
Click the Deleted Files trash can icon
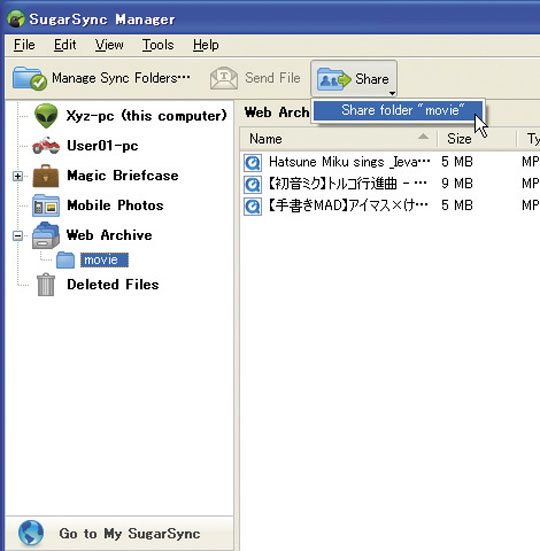click(46, 285)
